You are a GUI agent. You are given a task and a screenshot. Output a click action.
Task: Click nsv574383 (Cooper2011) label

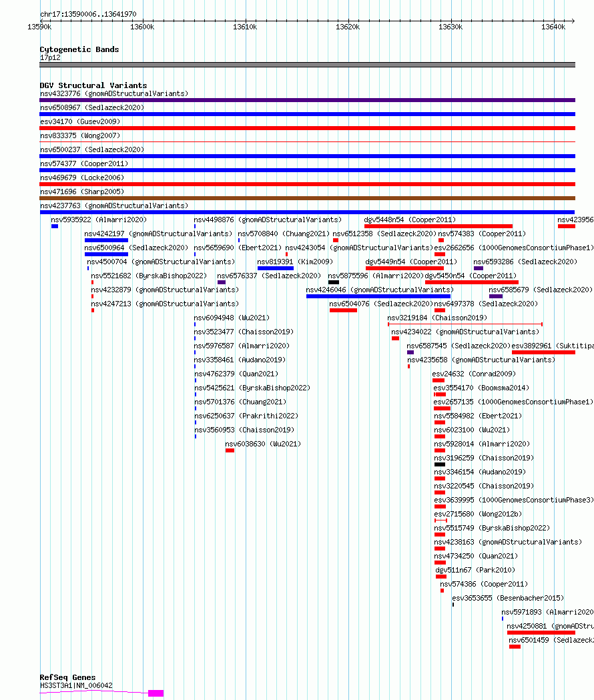(x=482, y=234)
